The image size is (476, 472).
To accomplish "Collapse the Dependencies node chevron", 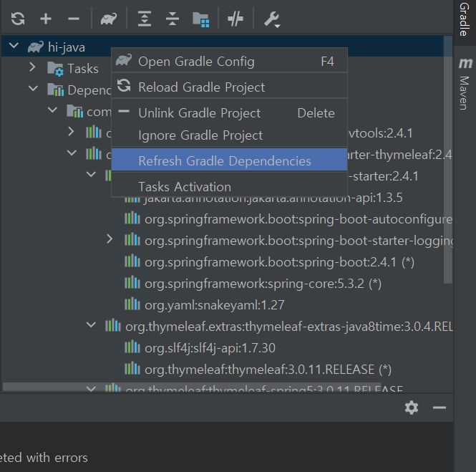I will 33,88.
